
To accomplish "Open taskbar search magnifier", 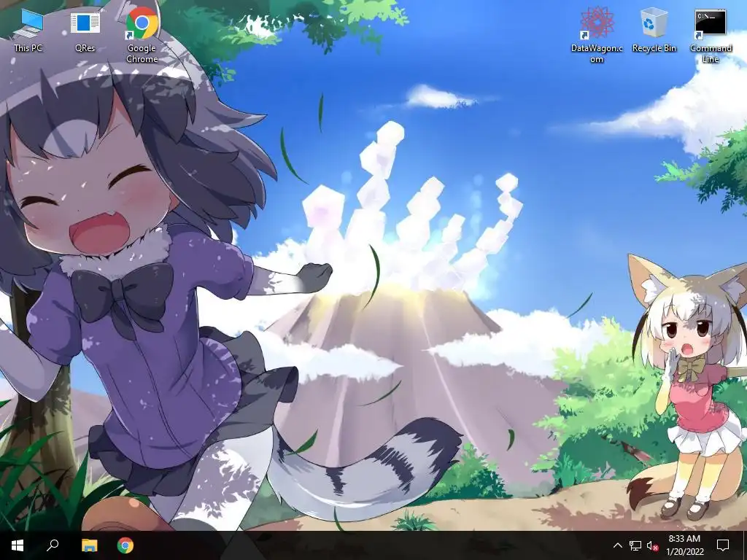I will tap(53, 545).
